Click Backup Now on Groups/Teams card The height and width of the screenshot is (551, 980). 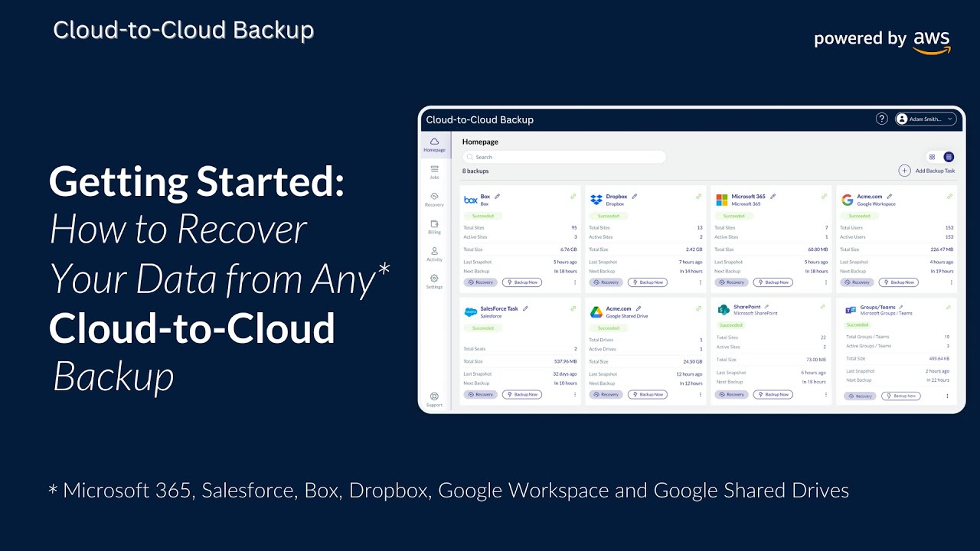point(901,396)
